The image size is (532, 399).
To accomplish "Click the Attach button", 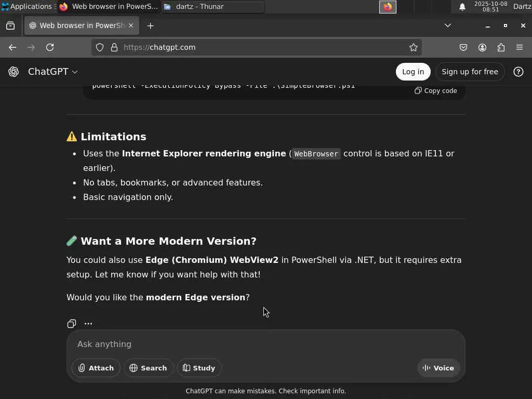I will pyautogui.click(x=96, y=368).
